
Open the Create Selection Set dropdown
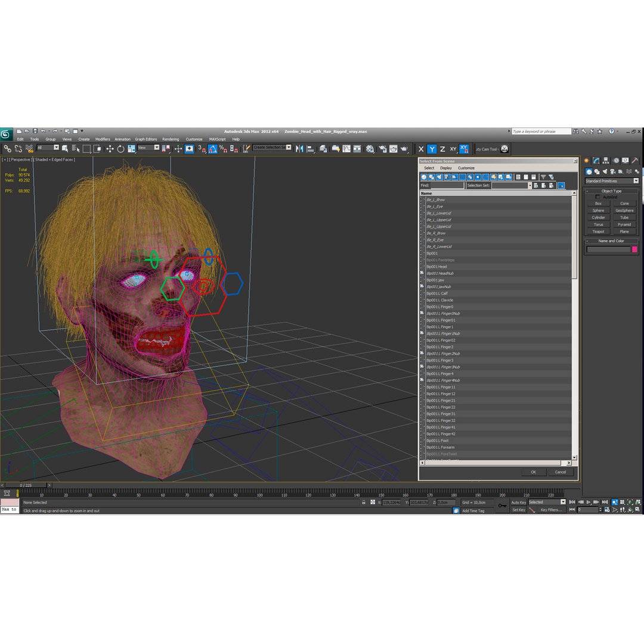[x=272, y=147]
